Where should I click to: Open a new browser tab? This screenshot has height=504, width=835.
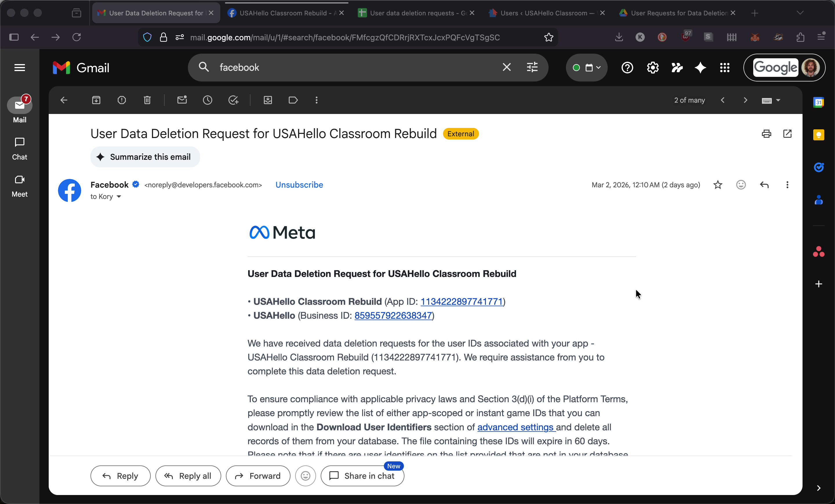(x=755, y=13)
